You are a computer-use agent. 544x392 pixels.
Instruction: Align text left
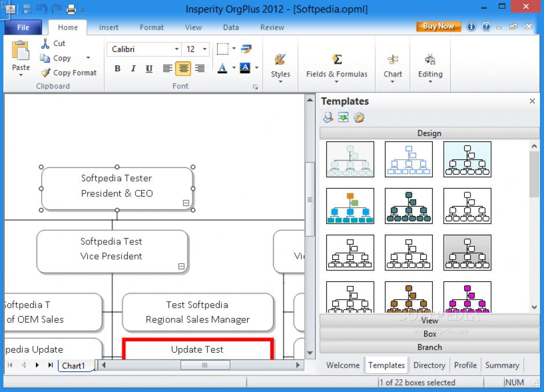pos(168,68)
